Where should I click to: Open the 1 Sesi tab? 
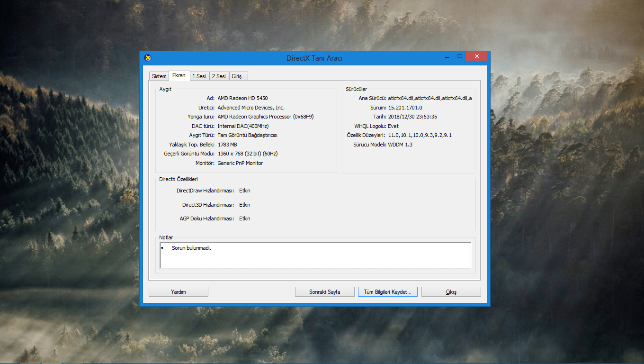[199, 76]
